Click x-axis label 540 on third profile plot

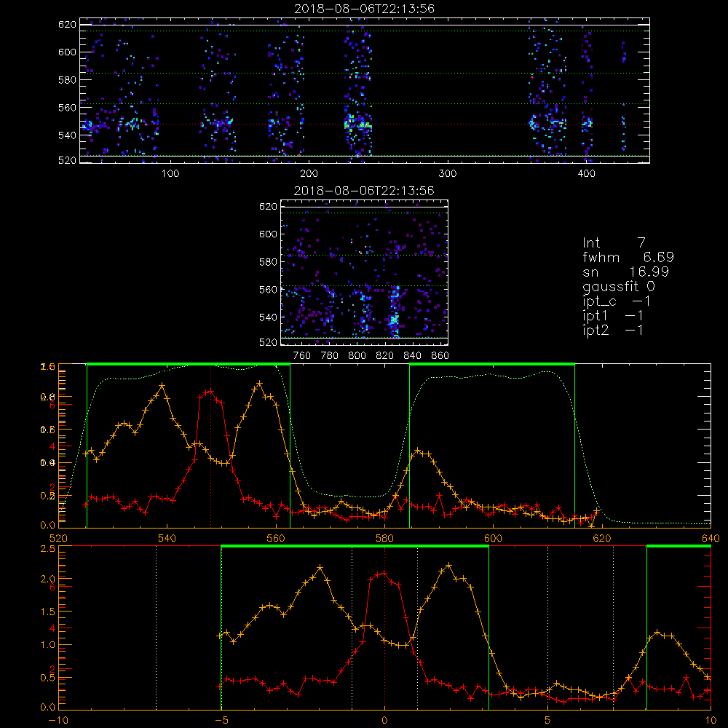pyautogui.click(x=167, y=539)
